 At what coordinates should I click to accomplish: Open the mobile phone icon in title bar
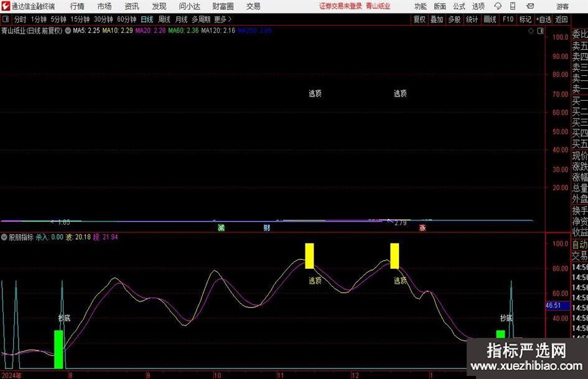(513, 6)
